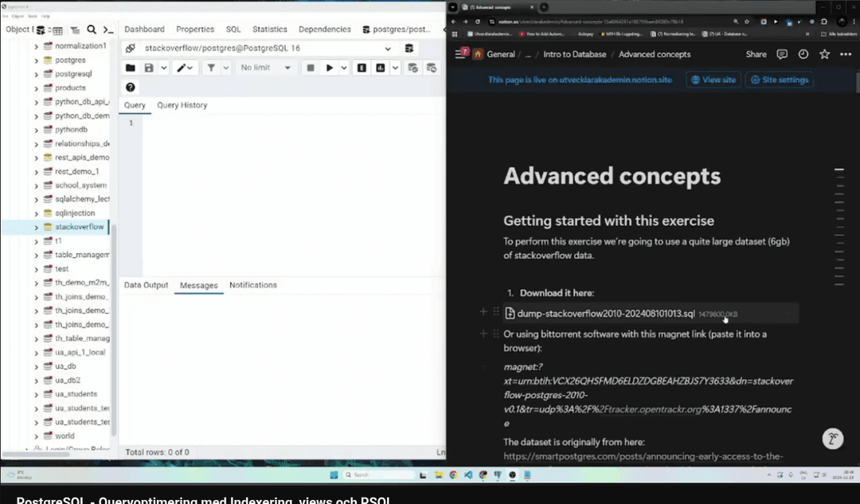Toggle the Notion sidebar hamburger menu

(459, 54)
